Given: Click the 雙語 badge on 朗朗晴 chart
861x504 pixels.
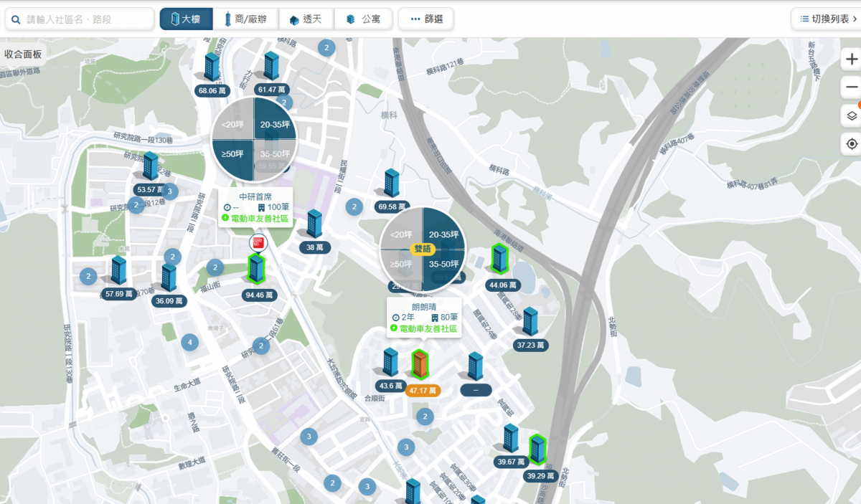Looking at the screenshot, I should [422, 249].
